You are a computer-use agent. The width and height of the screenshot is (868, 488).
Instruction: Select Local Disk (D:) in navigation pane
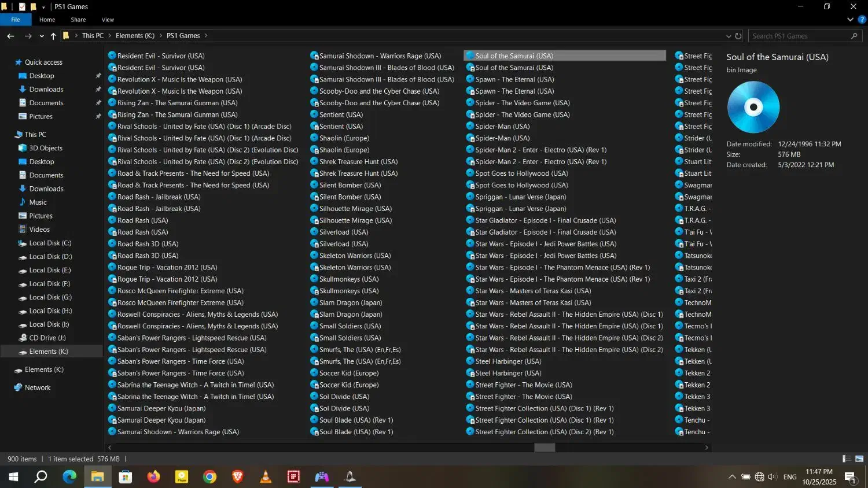click(50, 257)
